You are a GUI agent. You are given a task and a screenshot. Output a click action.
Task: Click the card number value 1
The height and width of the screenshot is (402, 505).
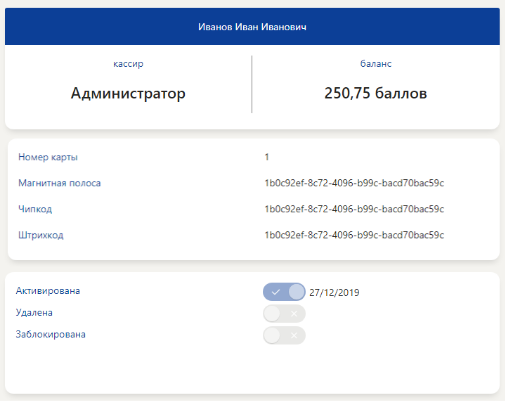[267, 157]
